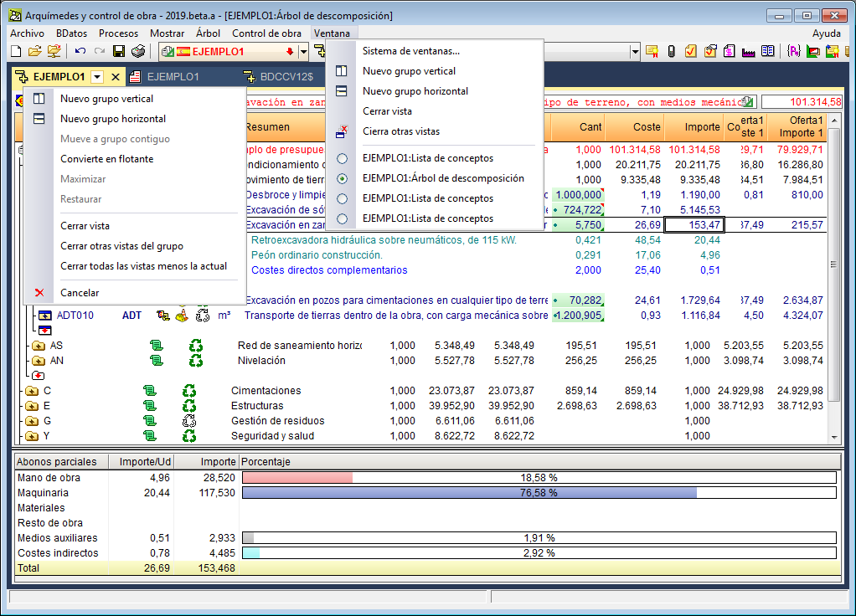Click Cancelar in the tab context menu
The width and height of the screenshot is (856, 616).
[80, 293]
